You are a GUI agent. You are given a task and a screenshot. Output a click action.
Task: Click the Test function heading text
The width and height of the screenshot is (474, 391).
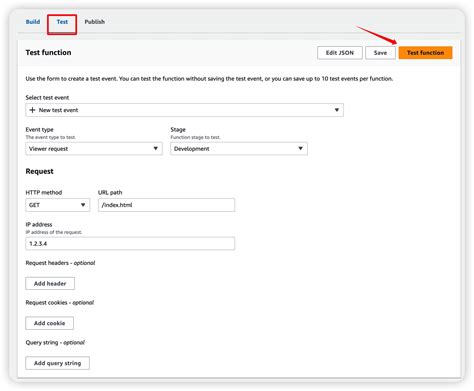pyautogui.click(x=48, y=52)
